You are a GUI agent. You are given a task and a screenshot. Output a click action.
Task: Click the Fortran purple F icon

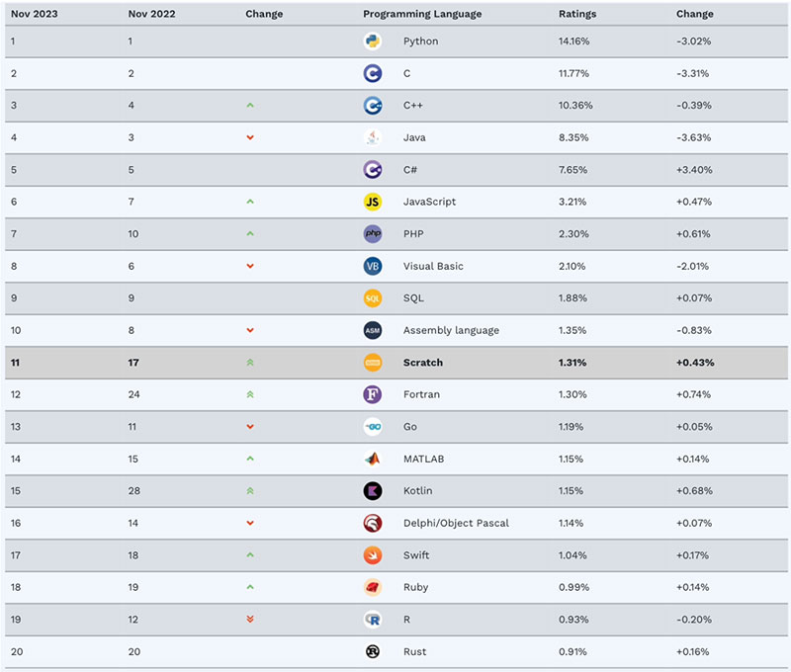(x=373, y=394)
